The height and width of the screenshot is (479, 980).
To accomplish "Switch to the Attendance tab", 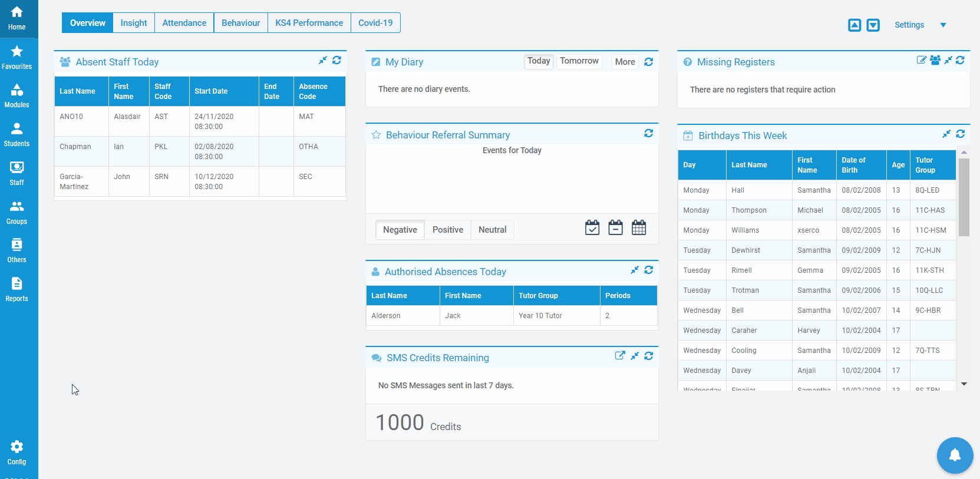I will click(x=184, y=23).
